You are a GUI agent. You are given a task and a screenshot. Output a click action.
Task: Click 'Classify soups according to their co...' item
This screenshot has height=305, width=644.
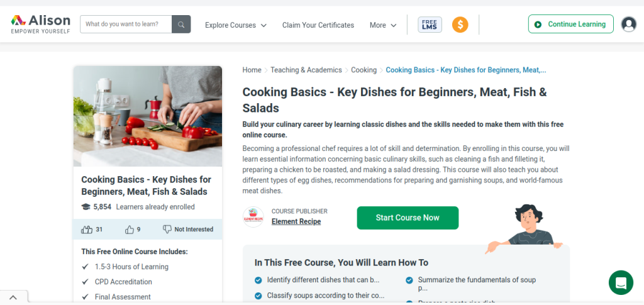[326, 295]
